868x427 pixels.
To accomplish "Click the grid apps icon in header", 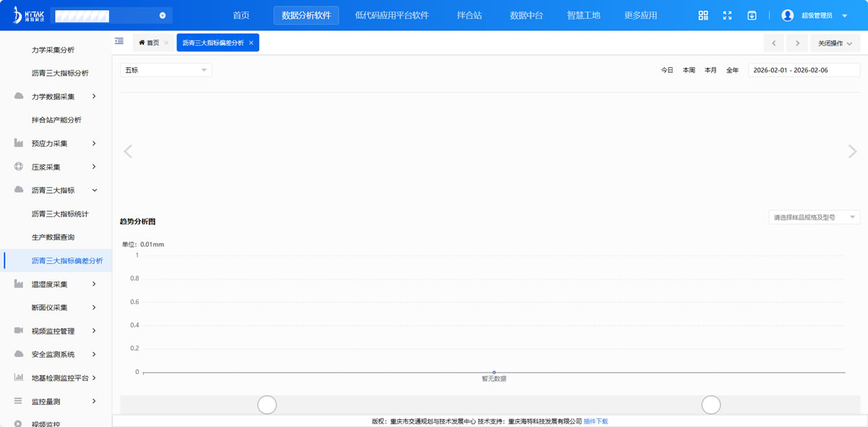I will (703, 15).
